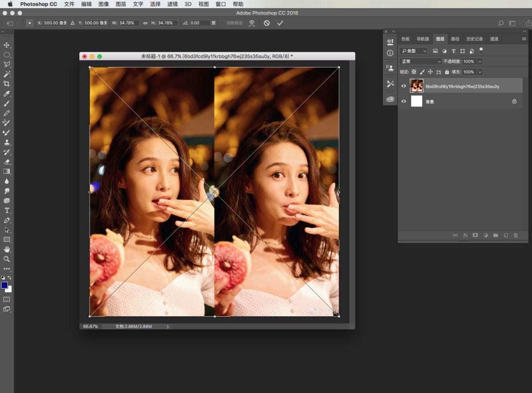Toggle the lock-all padlock in Layers panel
This screenshot has height=393, width=532.
tap(447, 72)
